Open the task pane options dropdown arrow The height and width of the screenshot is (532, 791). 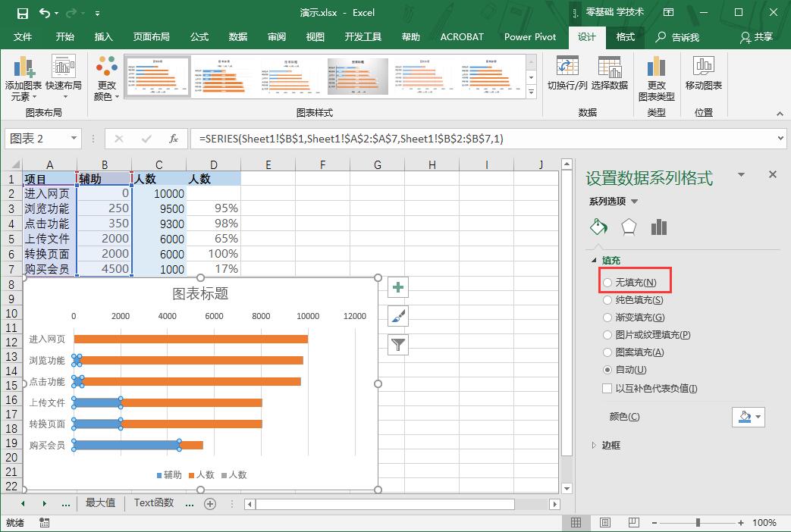click(741, 174)
